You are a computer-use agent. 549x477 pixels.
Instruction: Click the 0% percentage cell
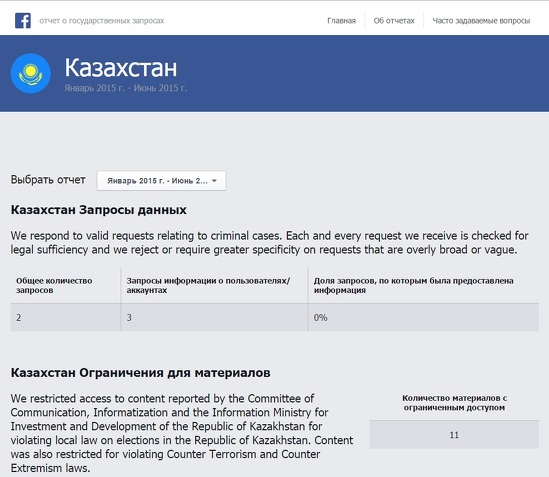point(320,318)
